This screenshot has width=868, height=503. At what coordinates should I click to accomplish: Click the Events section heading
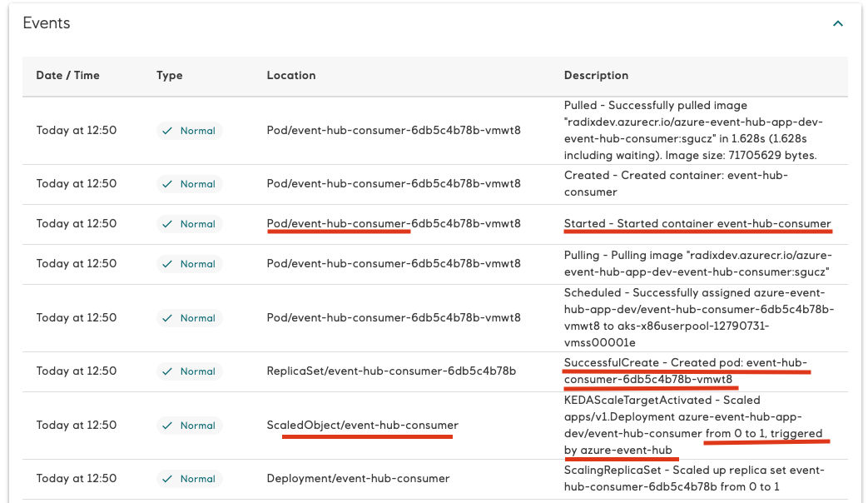click(x=47, y=23)
